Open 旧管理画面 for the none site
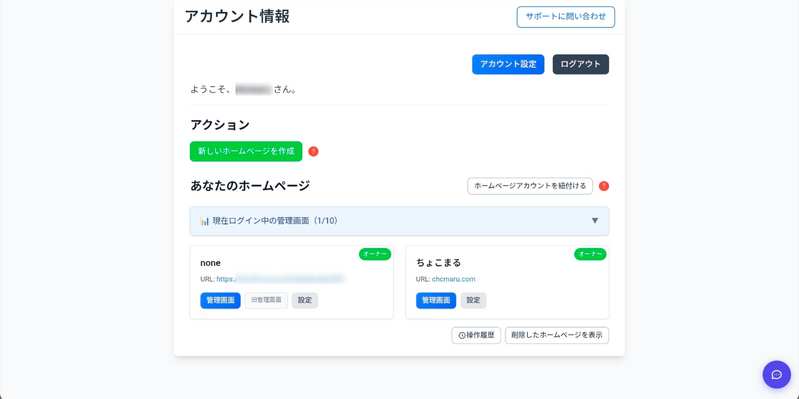This screenshot has height=399, width=799. [266, 301]
